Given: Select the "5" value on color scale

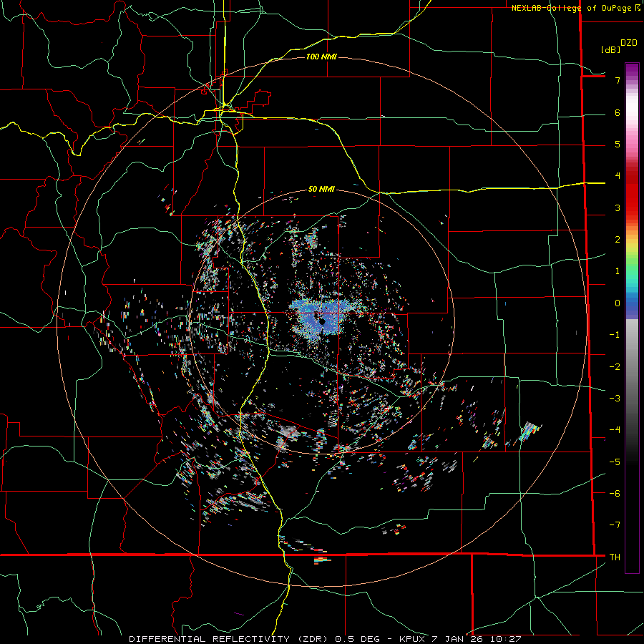Looking at the screenshot, I should (618, 144).
